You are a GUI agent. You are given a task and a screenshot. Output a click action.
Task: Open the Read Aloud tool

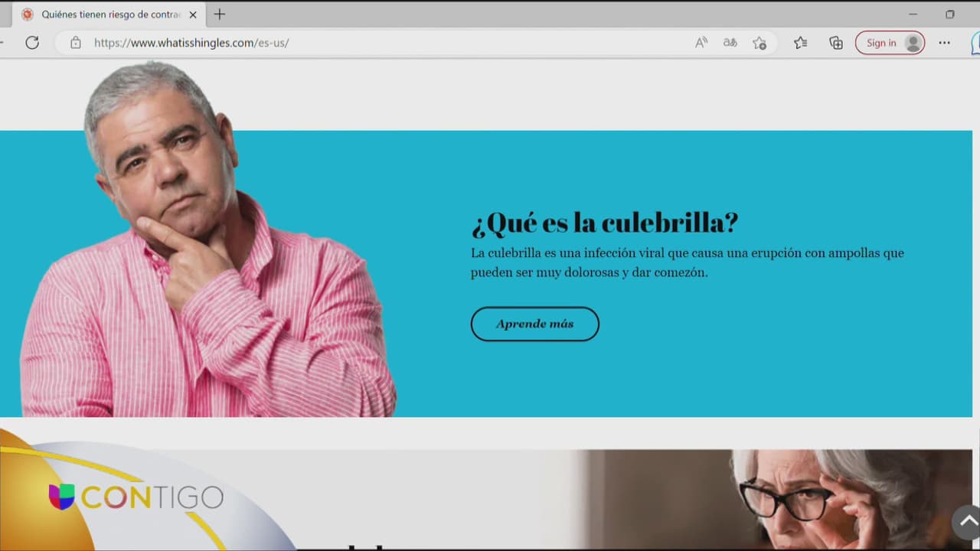coord(701,43)
